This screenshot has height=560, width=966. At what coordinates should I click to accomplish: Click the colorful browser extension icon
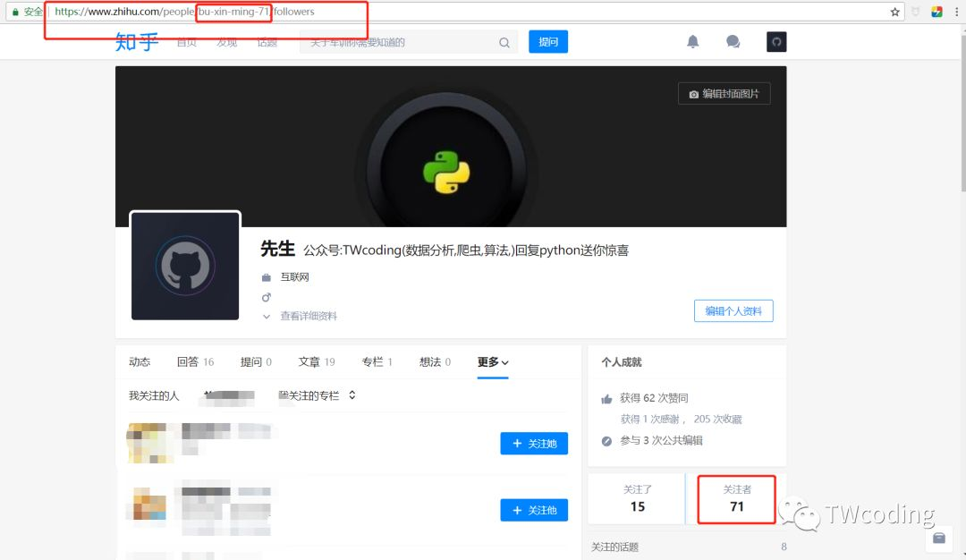click(936, 12)
